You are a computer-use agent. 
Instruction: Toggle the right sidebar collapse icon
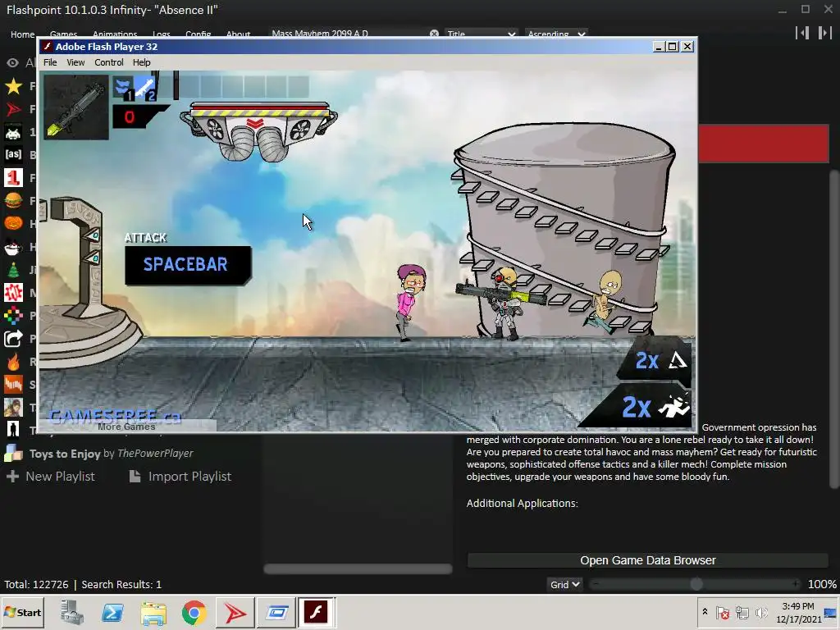[824, 33]
